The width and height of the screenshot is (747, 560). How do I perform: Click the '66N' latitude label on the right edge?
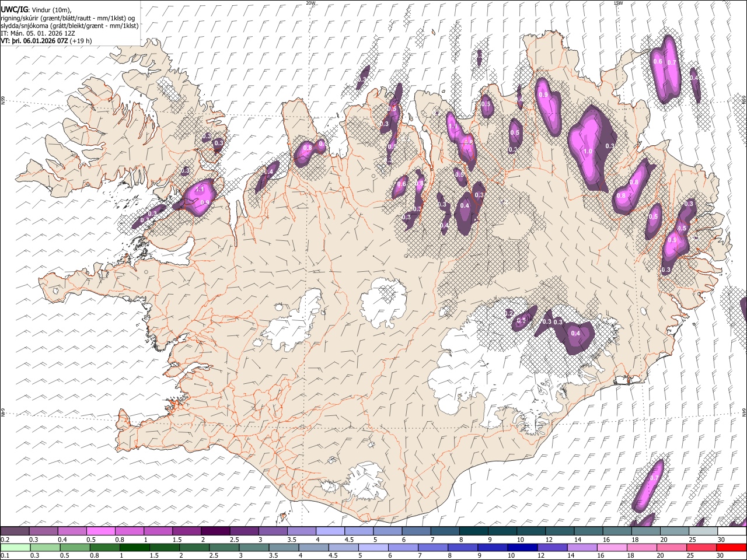click(744, 99)
